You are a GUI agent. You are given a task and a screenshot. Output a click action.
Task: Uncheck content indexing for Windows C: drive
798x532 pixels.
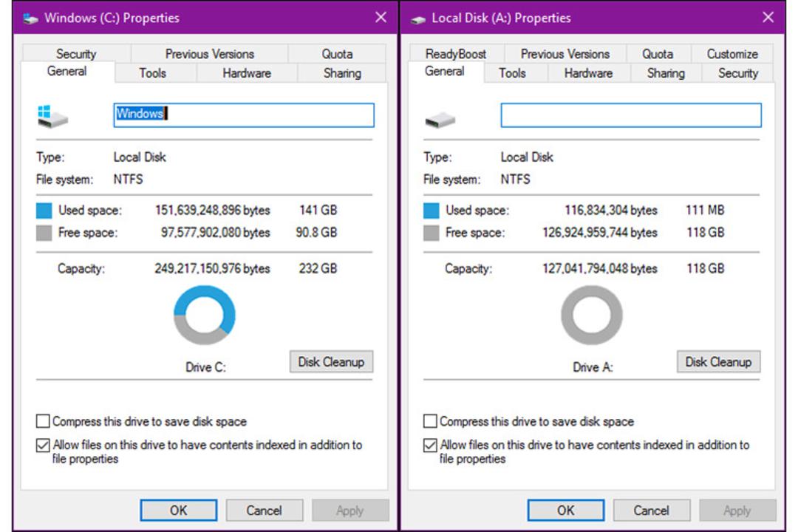click(43, 445)
